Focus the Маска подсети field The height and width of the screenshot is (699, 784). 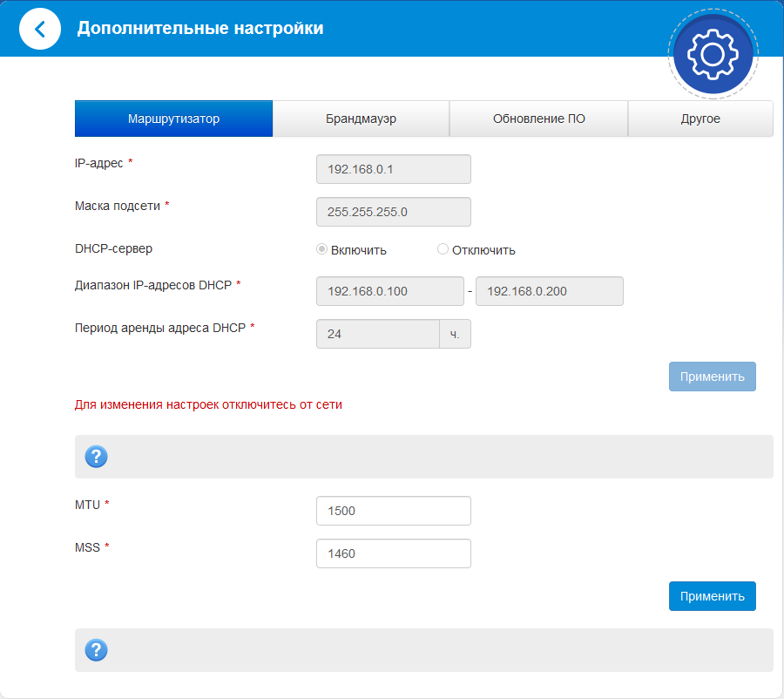[394, 212]
